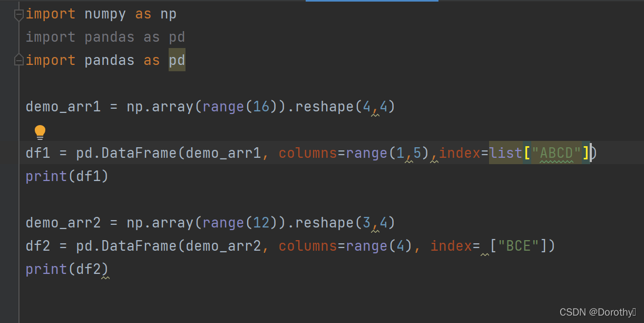Viewport: 644px width, 323px height.
Task: Click 'index' keyword in the df1 line
Action: [460, 153]
